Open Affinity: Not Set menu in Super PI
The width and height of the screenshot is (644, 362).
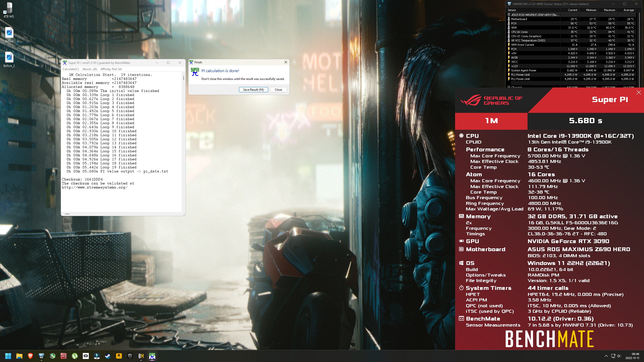pos(111,69)
